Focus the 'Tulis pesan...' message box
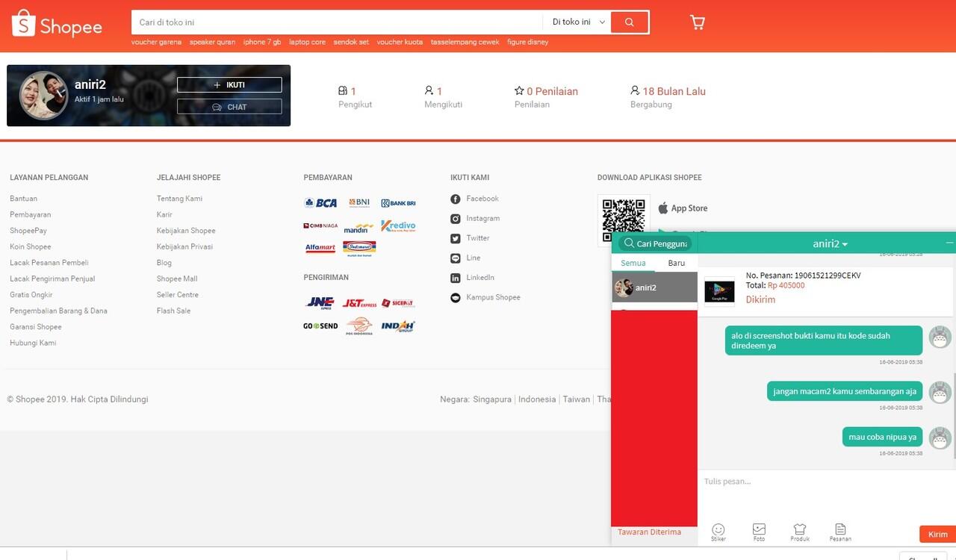The image size is (956, 560). [x=826, y=493]
